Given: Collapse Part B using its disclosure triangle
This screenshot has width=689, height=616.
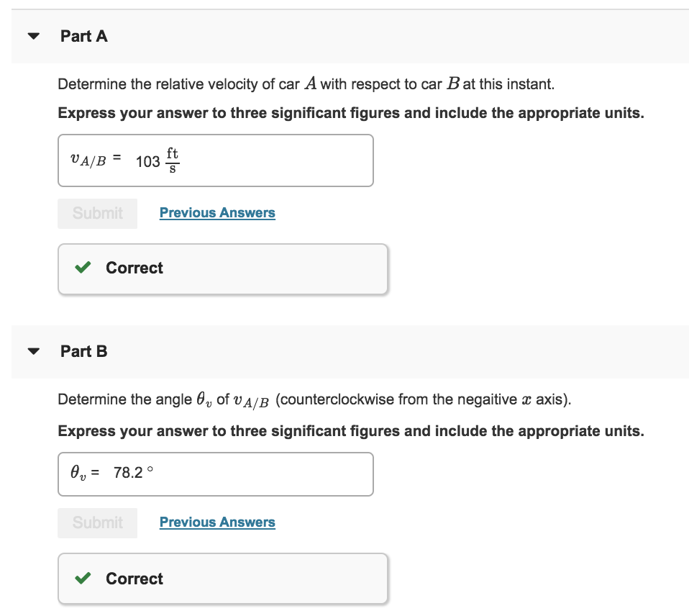Looking at the screenshot, I should (33, 351).
